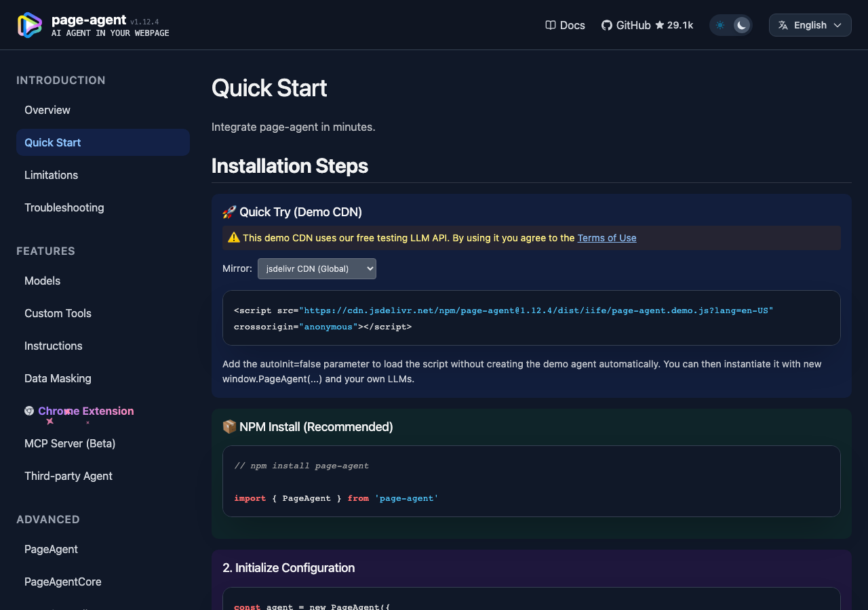Click the GitHub star count icon

click(660, 25)
